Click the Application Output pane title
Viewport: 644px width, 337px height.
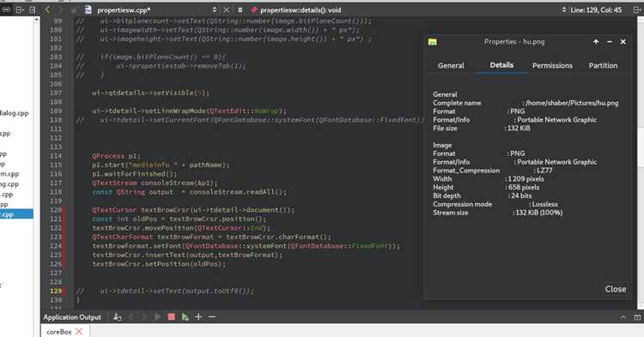click(x=72, y=317)
